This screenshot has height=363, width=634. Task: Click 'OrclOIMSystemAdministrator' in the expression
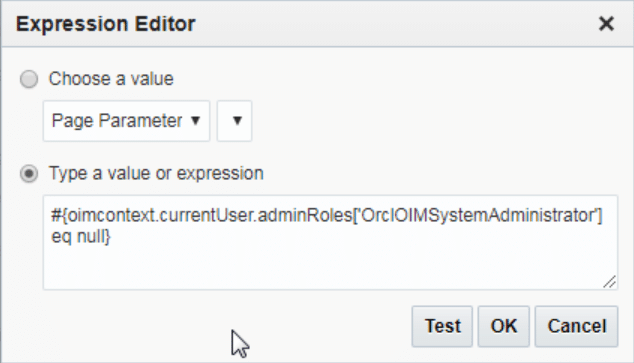tap(477, 215)
